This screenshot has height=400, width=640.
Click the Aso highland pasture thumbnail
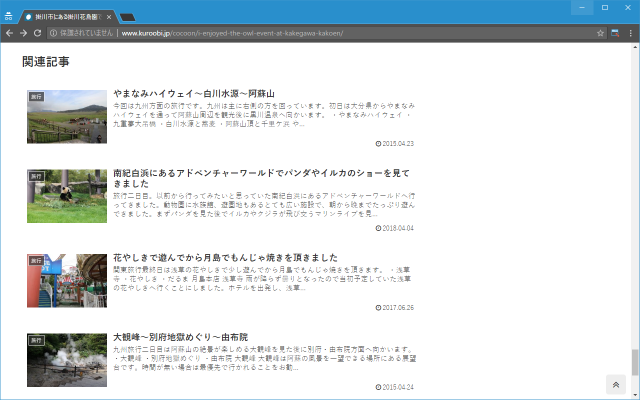[67, 117]
